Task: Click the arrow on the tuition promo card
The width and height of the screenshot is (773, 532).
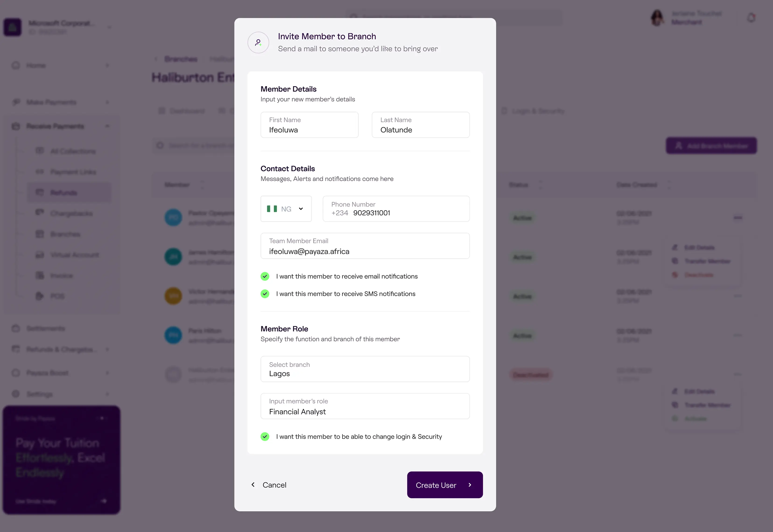Action: click(104, 501)
